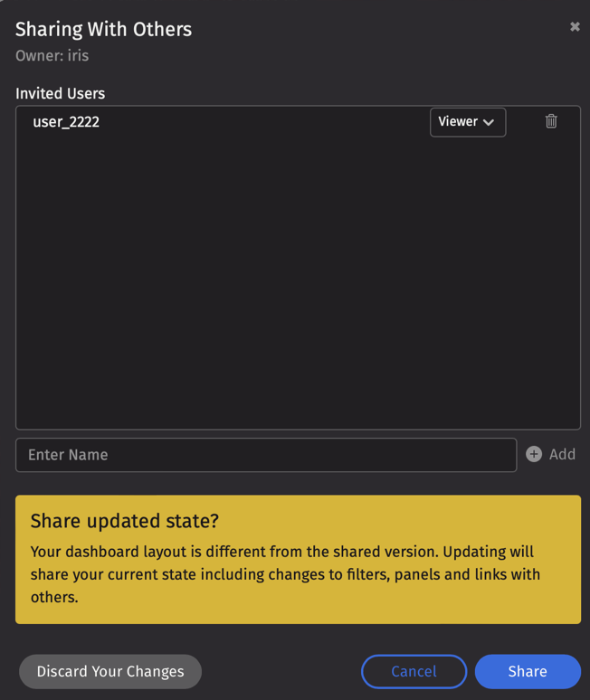The image size is (590, 700).
Task: Select the user_2222 row in Invited Users
Action: [x=226, y=122]
